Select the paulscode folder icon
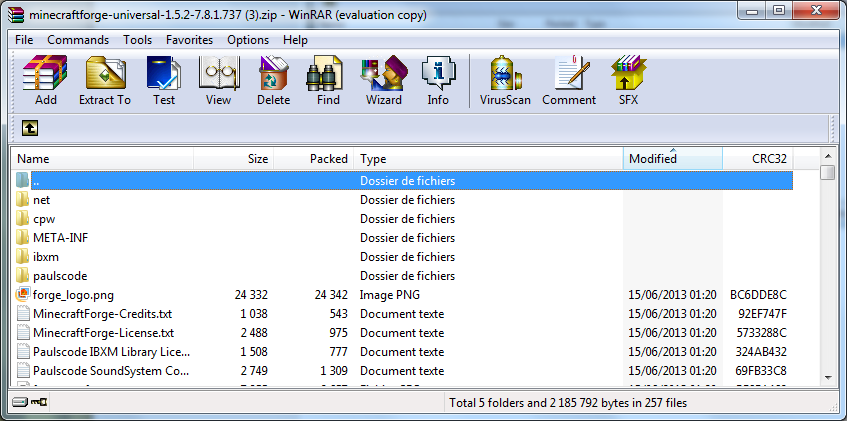This screenshot has height=421, width=847. point(22,276)
